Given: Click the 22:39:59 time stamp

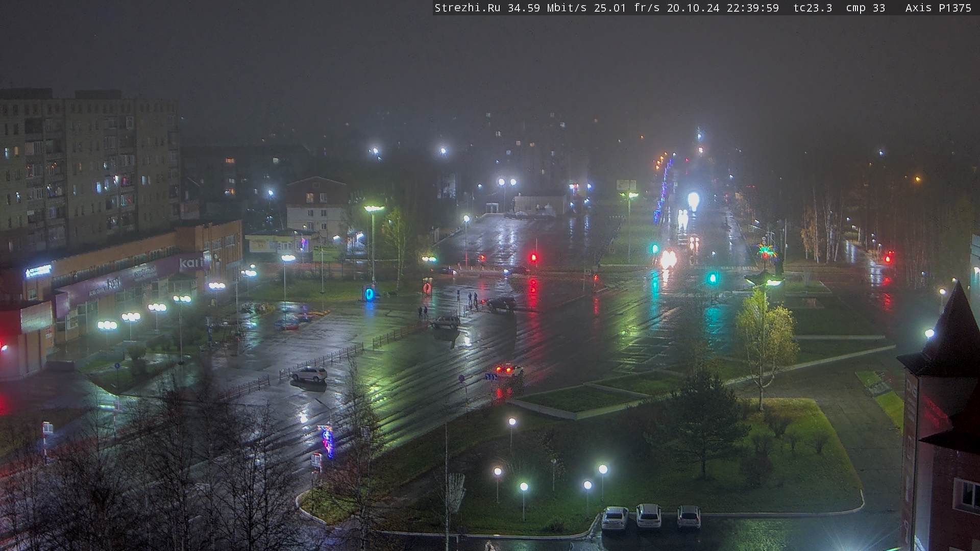Looking at the screenshot, I should [x=753, y=8].
